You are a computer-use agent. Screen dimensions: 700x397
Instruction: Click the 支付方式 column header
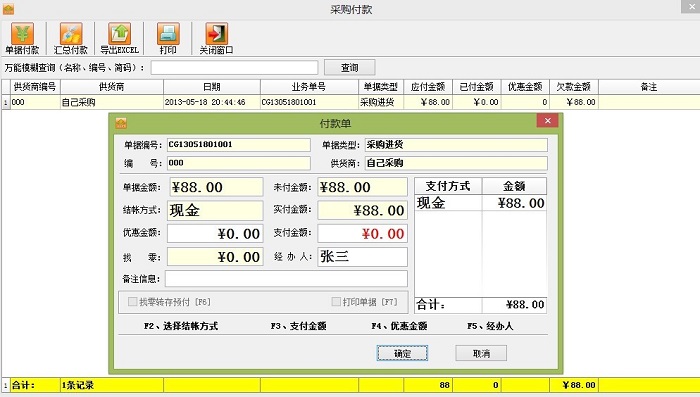point(448,186)
